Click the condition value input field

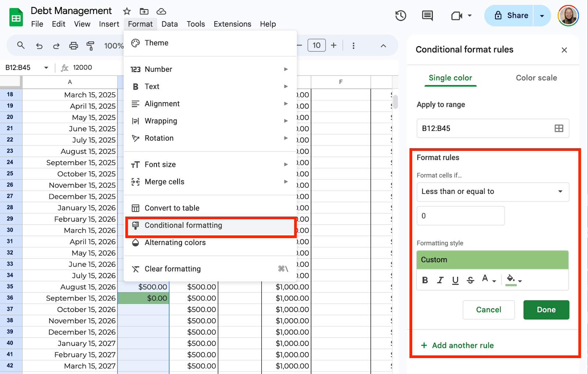460,216
